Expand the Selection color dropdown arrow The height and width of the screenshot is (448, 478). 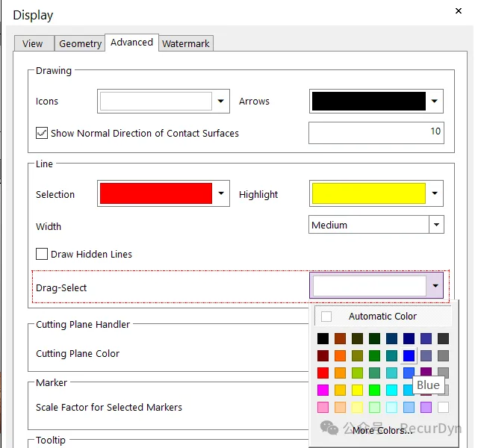pyautogui.click(x=221, y=194)
